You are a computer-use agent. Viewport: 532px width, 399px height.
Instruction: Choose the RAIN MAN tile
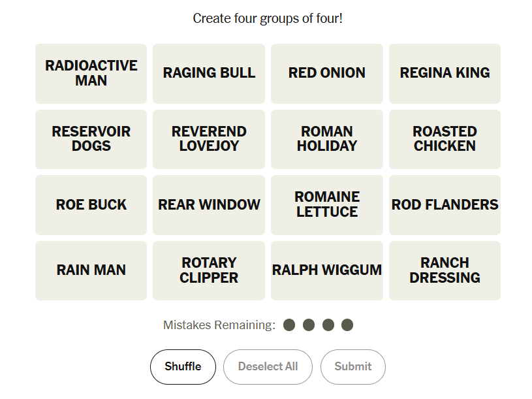pos(91,270)
